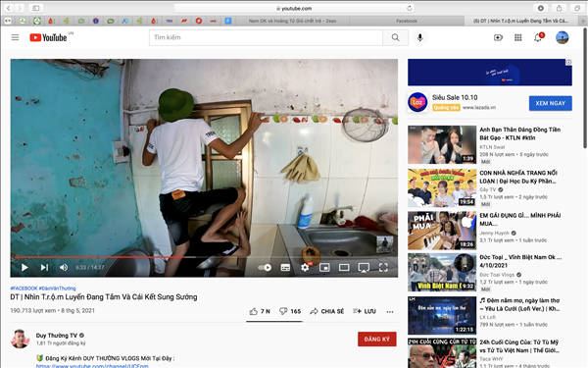
Task: Show Safari tab overview
Action: pyautogui.click(x=577, y=8)
